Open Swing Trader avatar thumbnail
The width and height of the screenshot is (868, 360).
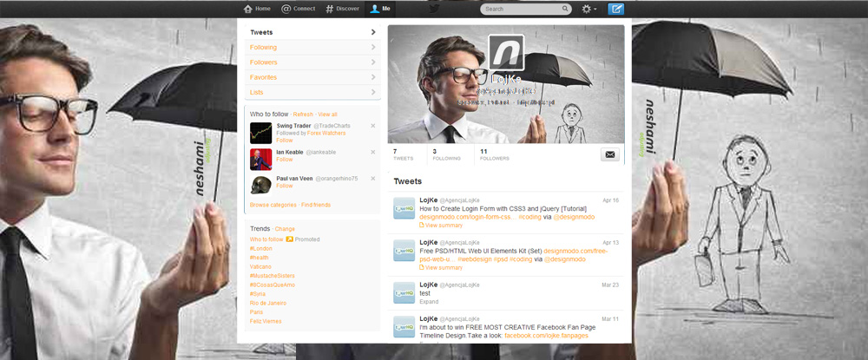click(x=260, y=134)
